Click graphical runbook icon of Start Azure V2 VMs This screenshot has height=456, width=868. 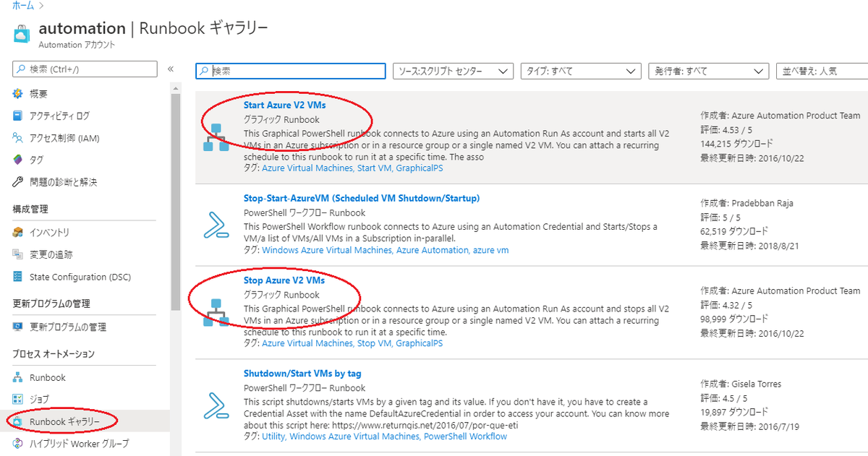216,137
